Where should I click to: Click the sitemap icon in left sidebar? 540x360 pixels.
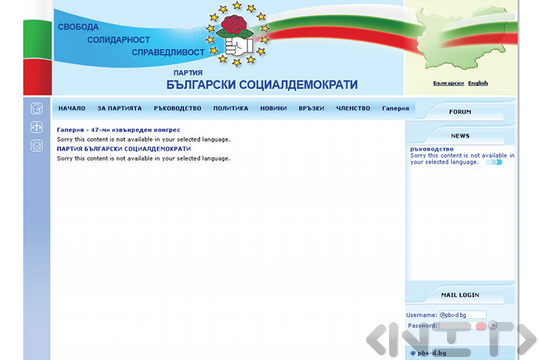pyautogui.click(x=37, y=127)
